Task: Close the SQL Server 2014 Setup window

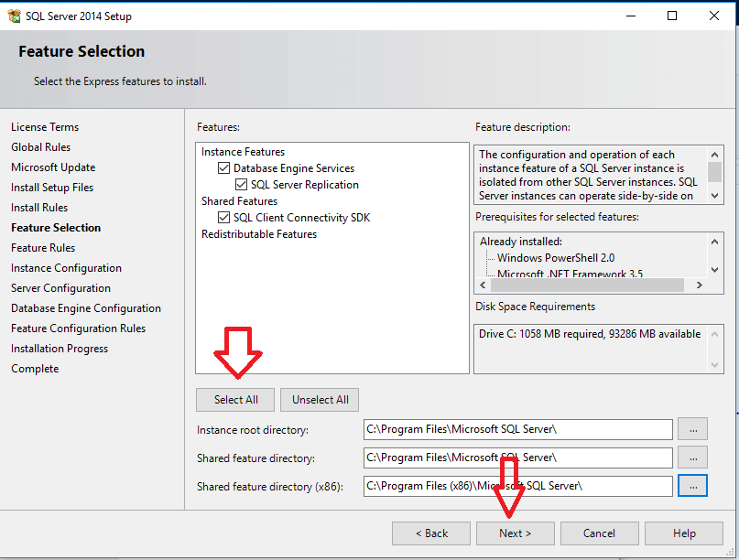Action: [x=714, y=16]
